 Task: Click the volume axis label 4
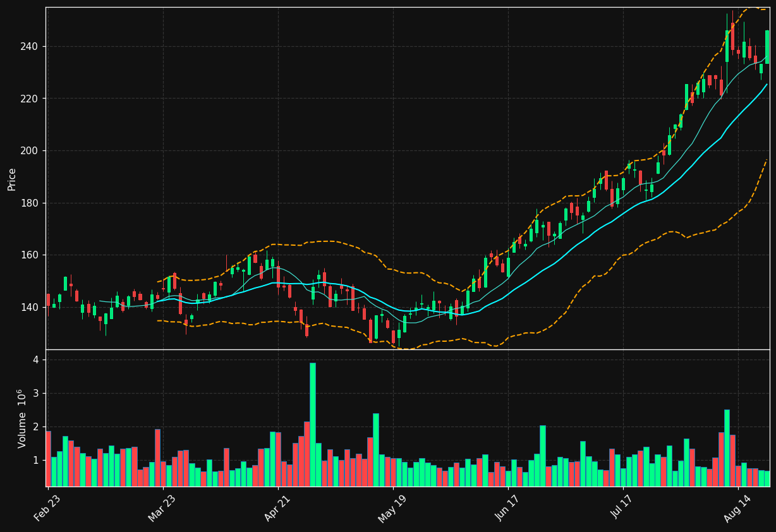pyautogui.click(x=36, y=360)
